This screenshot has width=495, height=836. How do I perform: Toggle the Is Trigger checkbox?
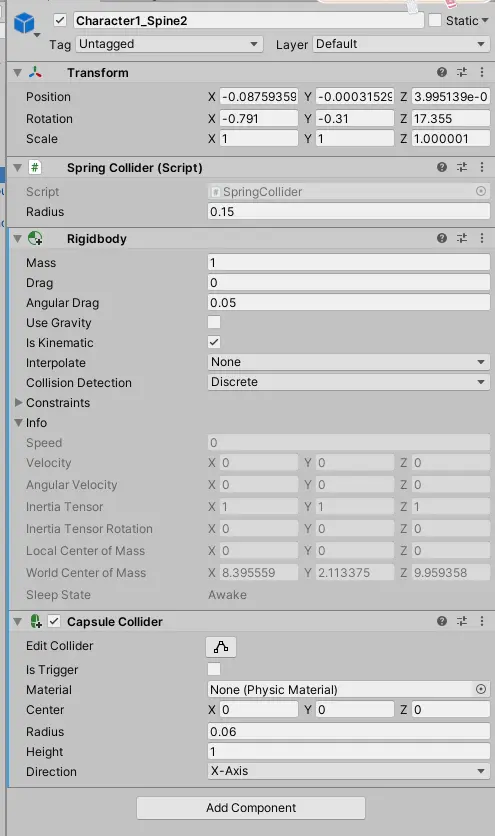214,669
